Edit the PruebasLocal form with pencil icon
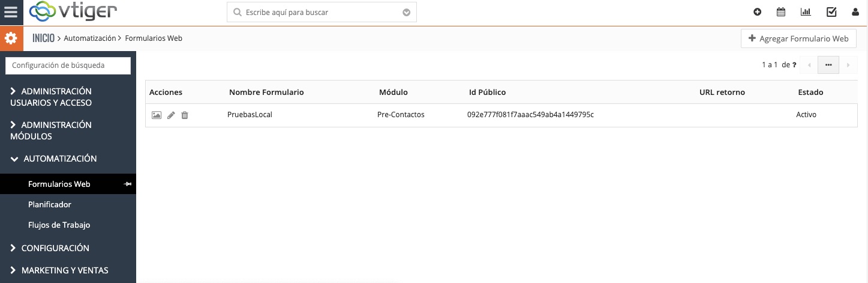 pos(171,115)
